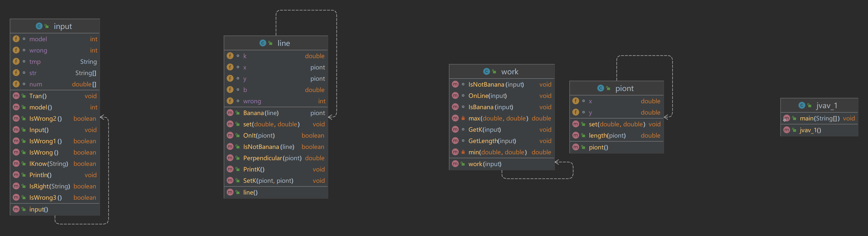Click the field icon next to k in line

tap(230, 56)
